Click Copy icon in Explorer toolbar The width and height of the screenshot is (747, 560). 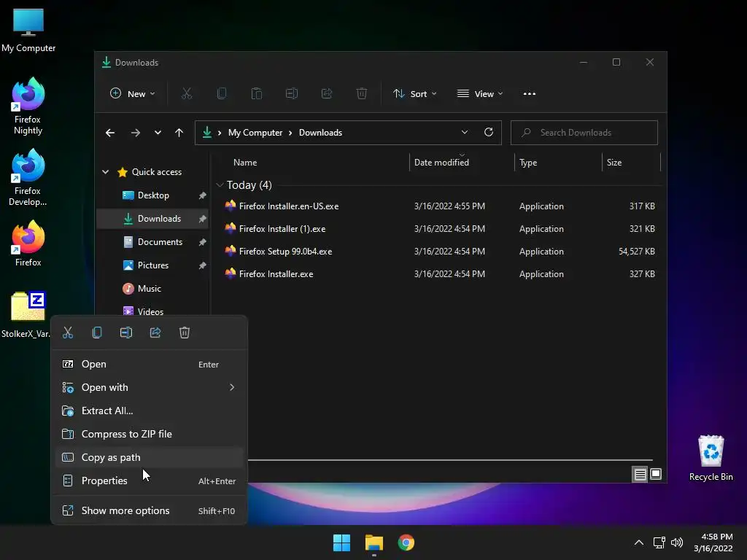tap(222, 94)
